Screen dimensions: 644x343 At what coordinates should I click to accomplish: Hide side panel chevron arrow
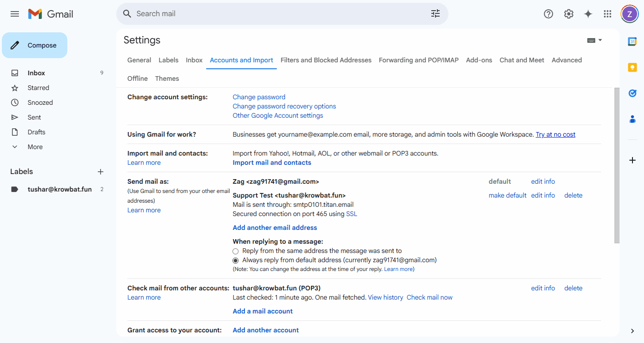coord(632,331)
